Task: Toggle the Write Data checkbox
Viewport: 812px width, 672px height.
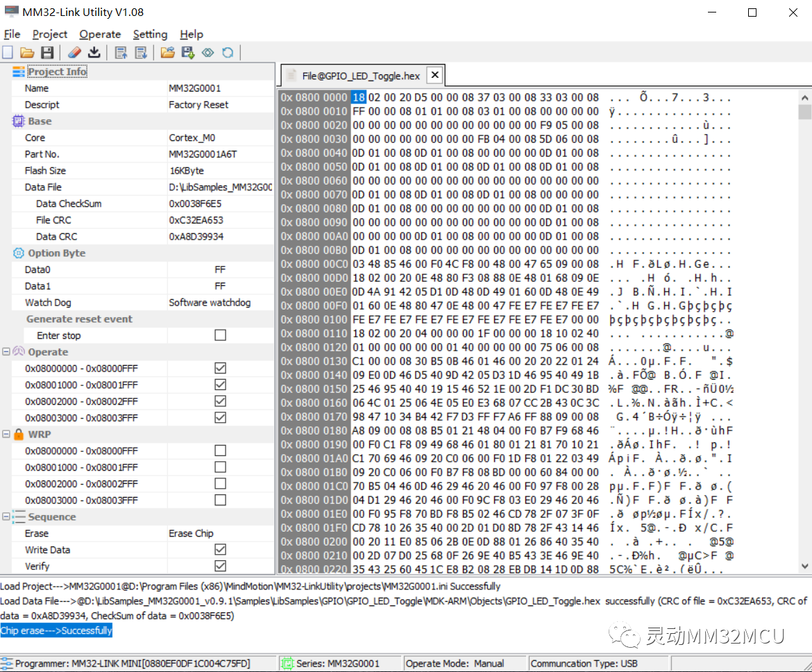Action: [220, 549]
